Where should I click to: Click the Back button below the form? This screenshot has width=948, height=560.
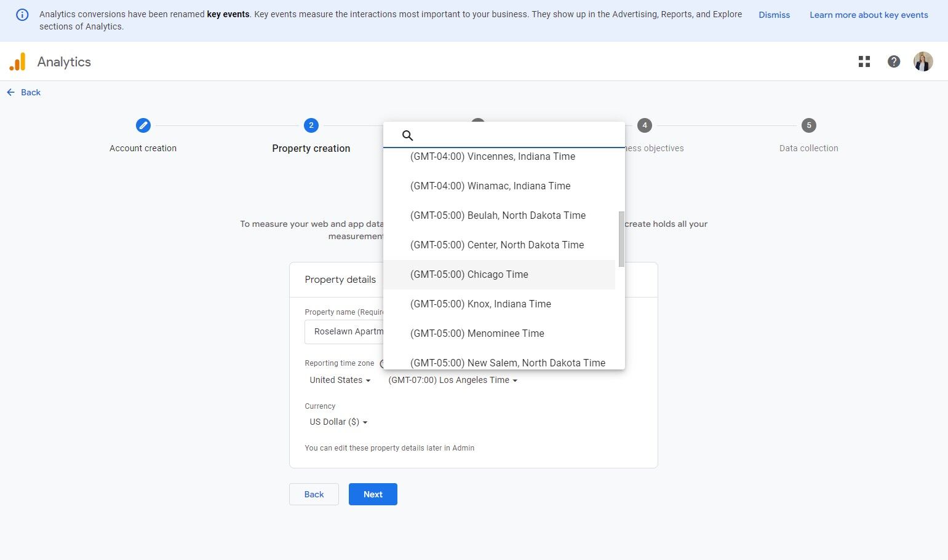click(x=314, y=494)
